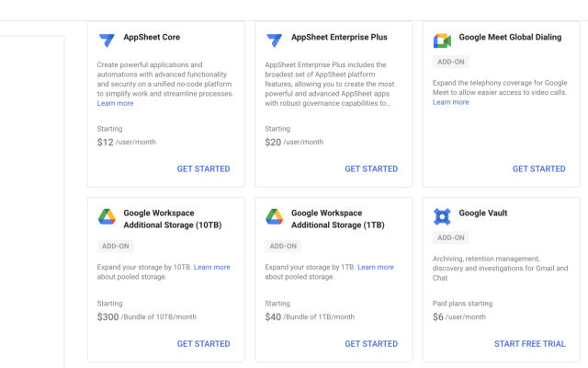Click the AppSheet Core title
The width and height of the screenshot is (588, 368).
(x=152, y=37)
